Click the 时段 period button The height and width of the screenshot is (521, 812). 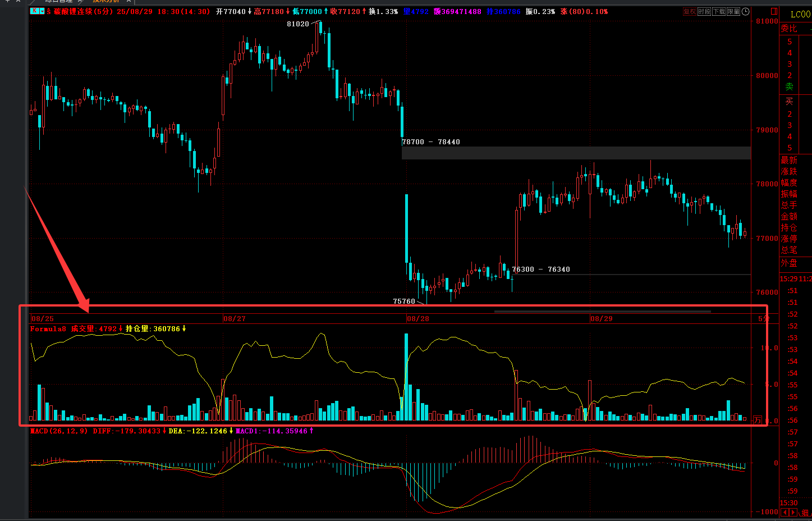tap(704, 11)
